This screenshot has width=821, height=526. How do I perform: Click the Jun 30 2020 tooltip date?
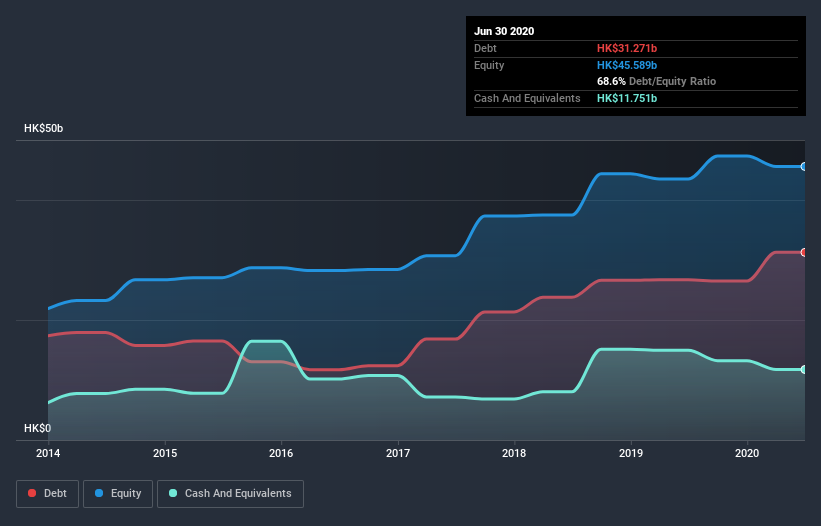pos(504,31)
